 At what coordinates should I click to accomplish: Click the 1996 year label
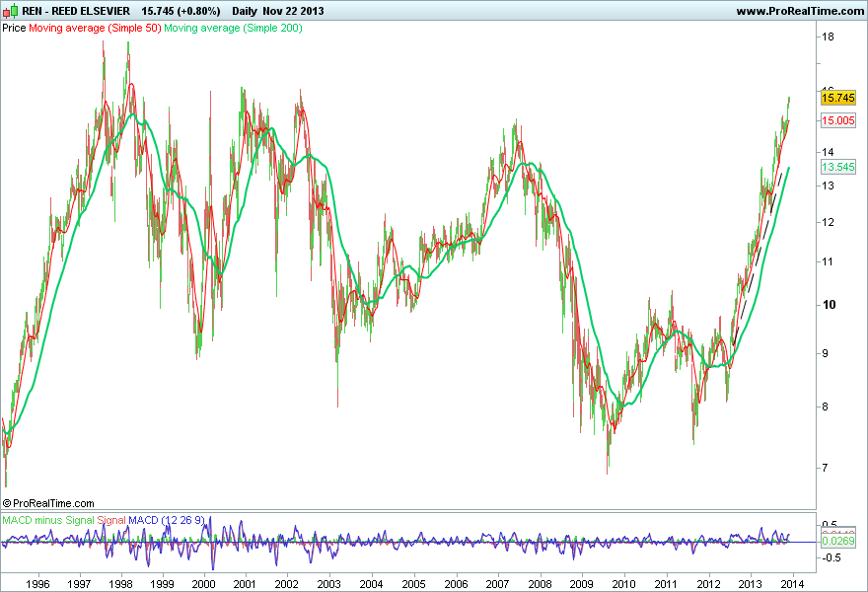(37, 584)
